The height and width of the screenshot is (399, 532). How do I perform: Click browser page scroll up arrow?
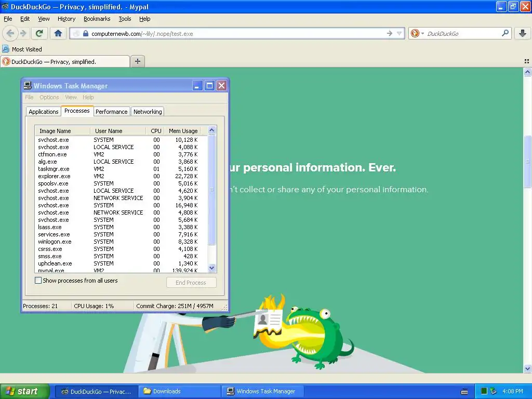tap(527, 72)
